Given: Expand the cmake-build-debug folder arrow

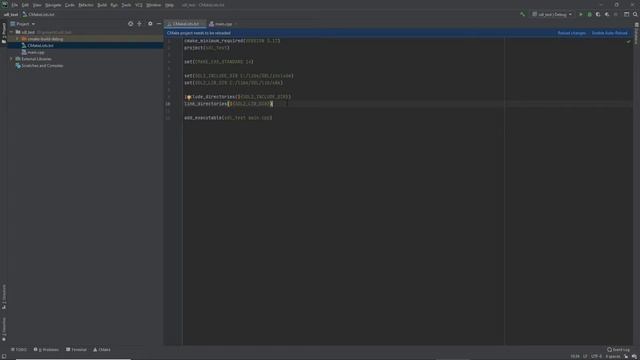Looking at the screenshot, I should click(x=17, y=39).
